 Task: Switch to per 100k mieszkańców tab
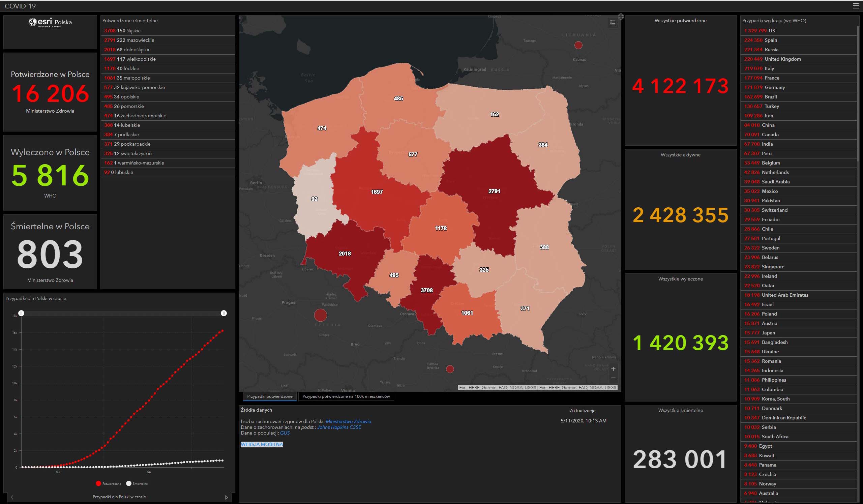click(346, 396)
